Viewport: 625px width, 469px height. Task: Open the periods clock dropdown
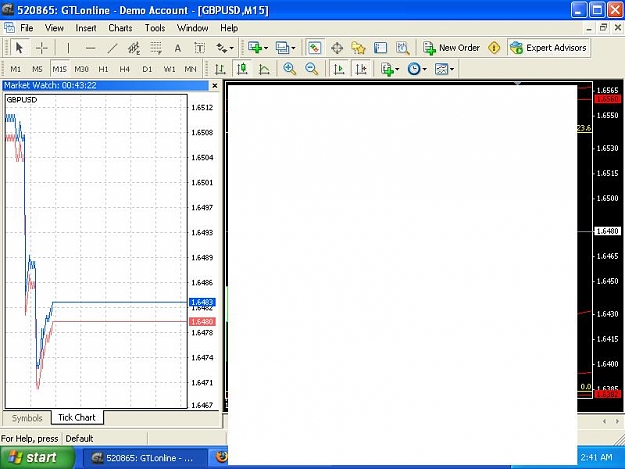tap(417, 69)
